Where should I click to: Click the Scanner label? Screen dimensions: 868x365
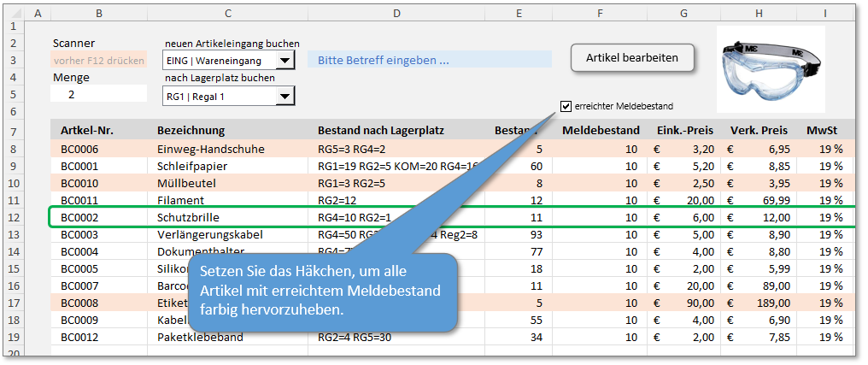[73, 44]
